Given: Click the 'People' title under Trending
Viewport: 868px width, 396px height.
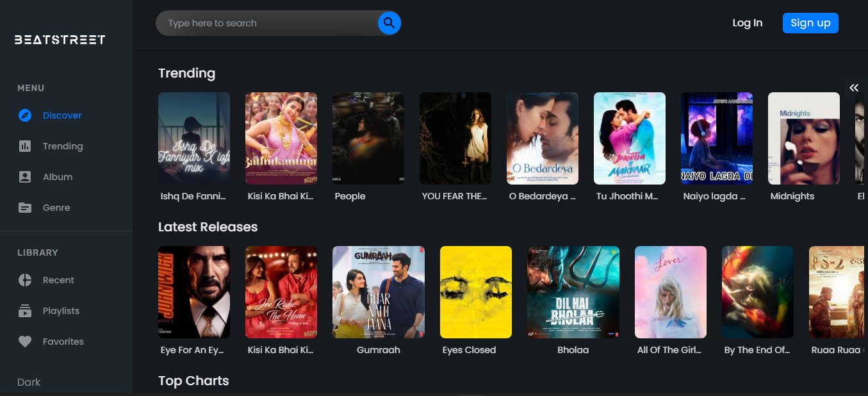Looking at the screenshot, I should point(350,196).
